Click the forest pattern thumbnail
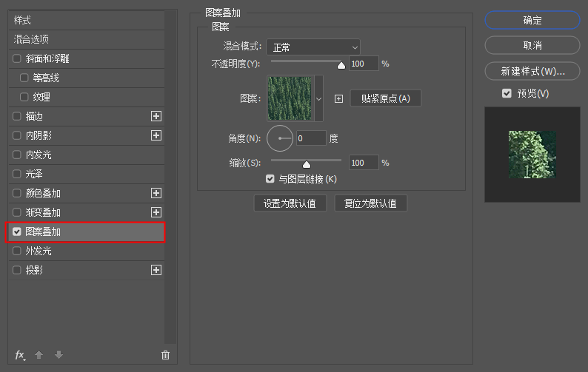This screenshot has height=372, width=588. coord(290,98)
